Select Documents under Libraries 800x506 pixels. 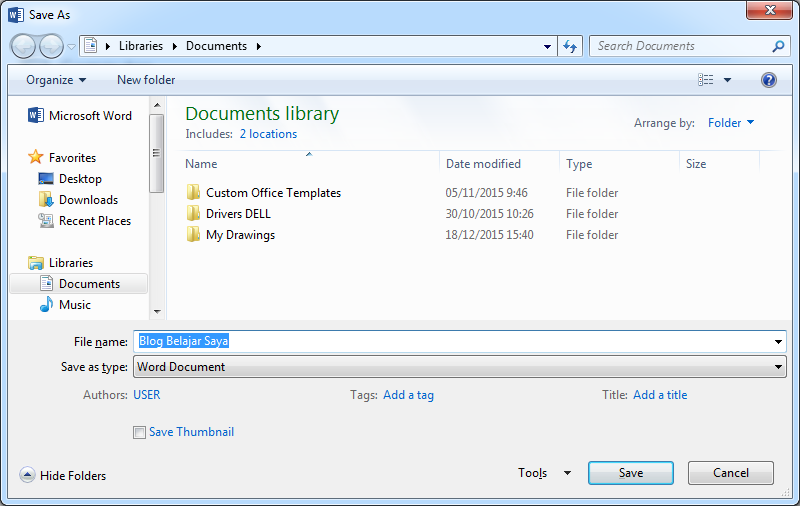click(79, 284)
